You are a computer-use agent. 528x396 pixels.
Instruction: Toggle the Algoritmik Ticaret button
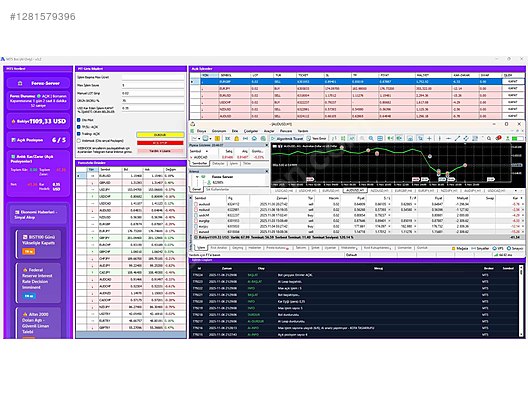[287, 138]
